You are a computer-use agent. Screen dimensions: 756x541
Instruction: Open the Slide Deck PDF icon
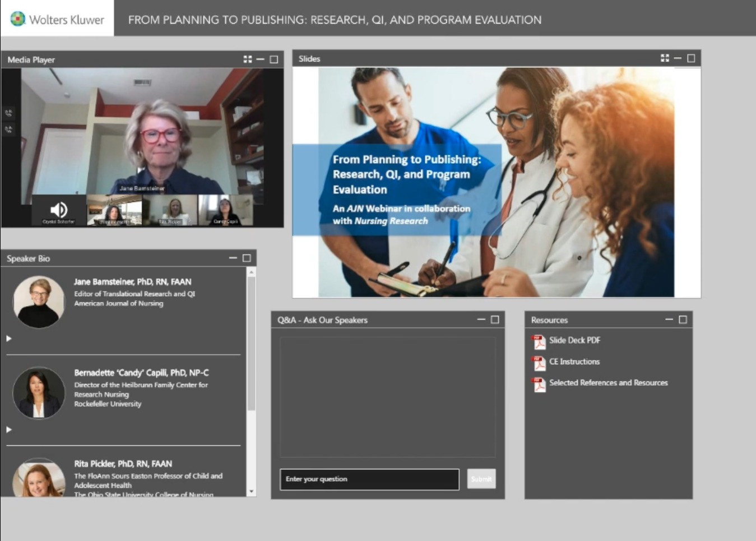point(539,341)
